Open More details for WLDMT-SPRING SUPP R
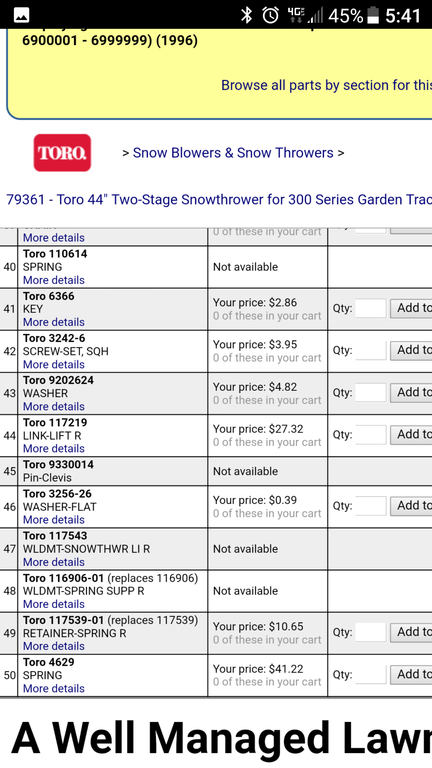The image size is (432, 768). 54,604
